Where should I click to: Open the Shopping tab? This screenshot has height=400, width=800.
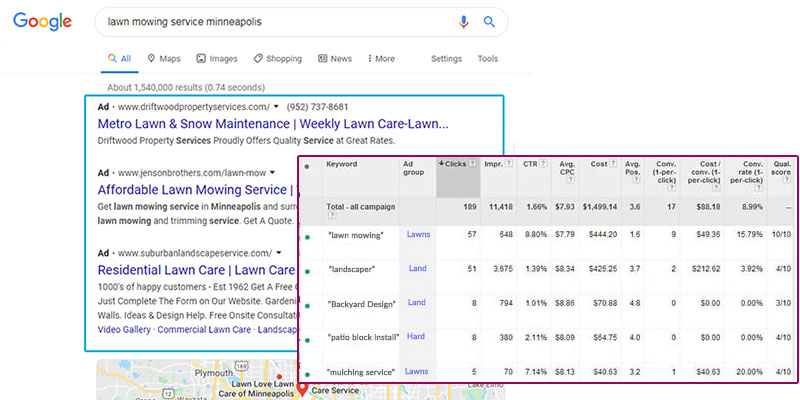point(278,59)
